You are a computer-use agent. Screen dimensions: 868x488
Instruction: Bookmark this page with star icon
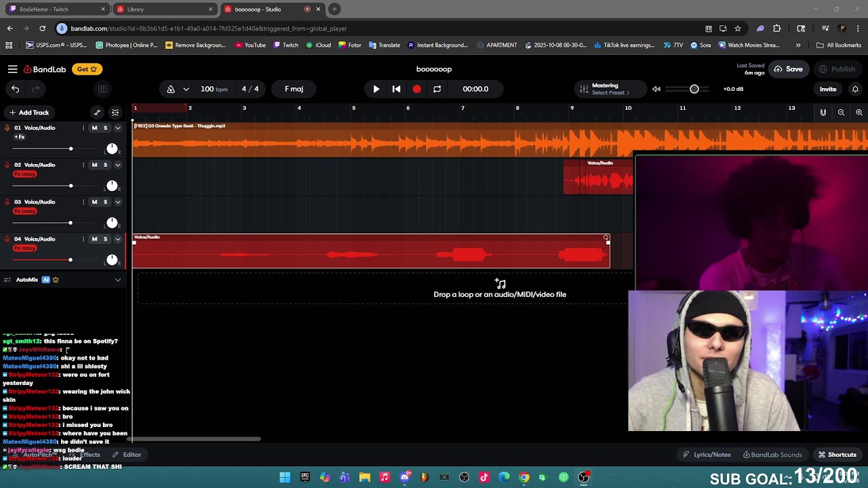[x=738, y=28]
